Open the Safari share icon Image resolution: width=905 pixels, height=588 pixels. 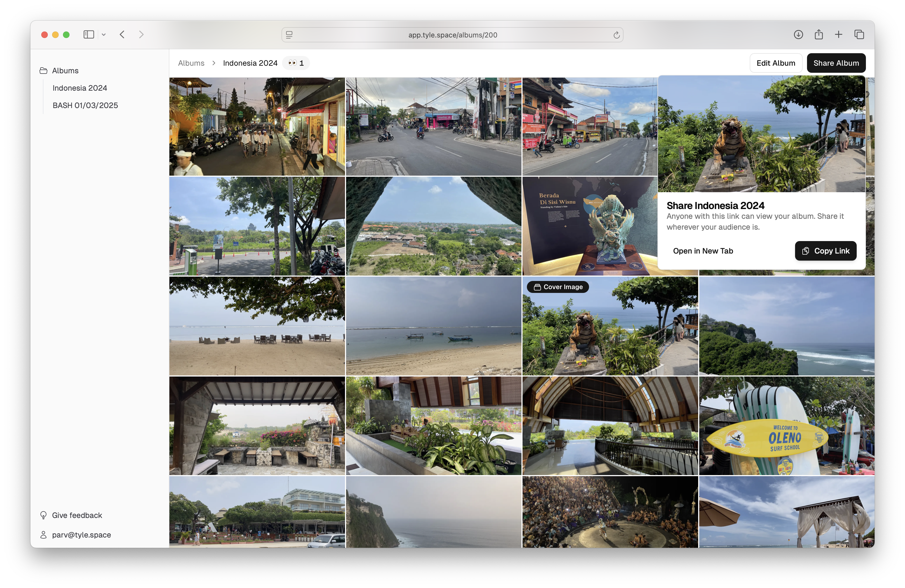tap(819, 34)
